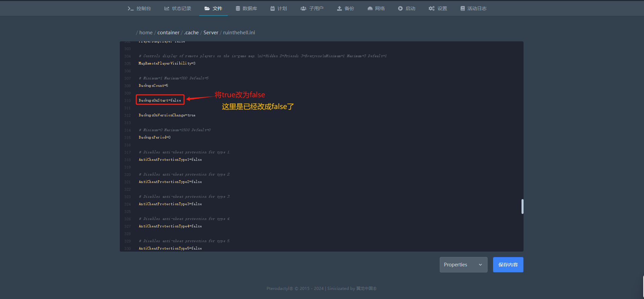Image resolution: width=644 pixels, height=299 pixels.
Task: Click the AntiCheatProtectionType3=false line
Action: (x=170, y=204)
